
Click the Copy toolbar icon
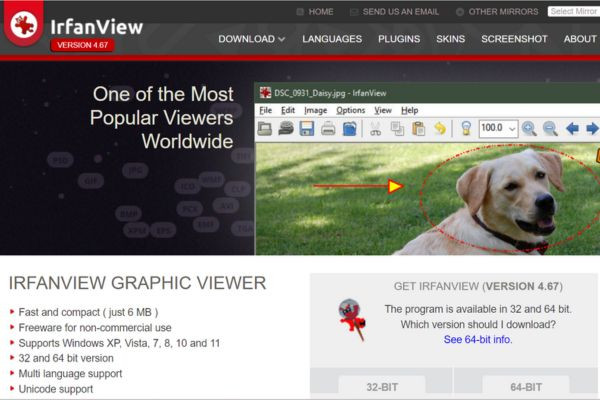coord(397,129)
